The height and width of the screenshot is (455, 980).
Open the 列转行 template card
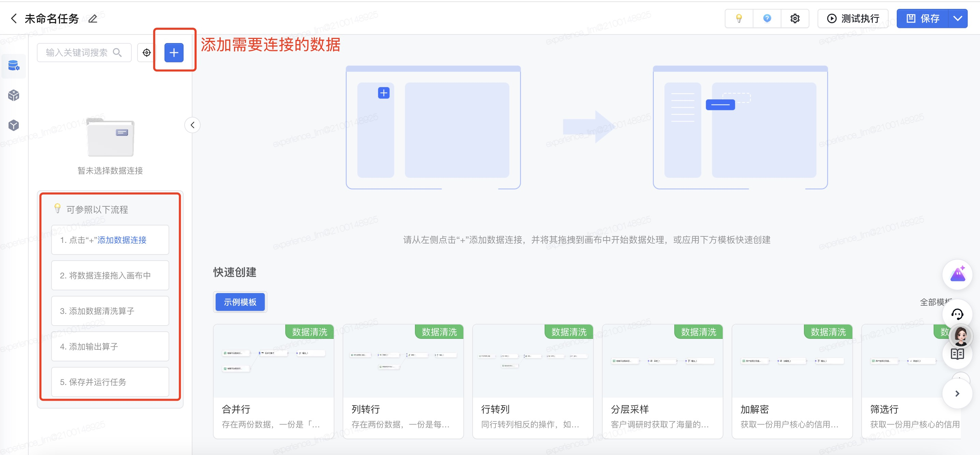point(403,381)
